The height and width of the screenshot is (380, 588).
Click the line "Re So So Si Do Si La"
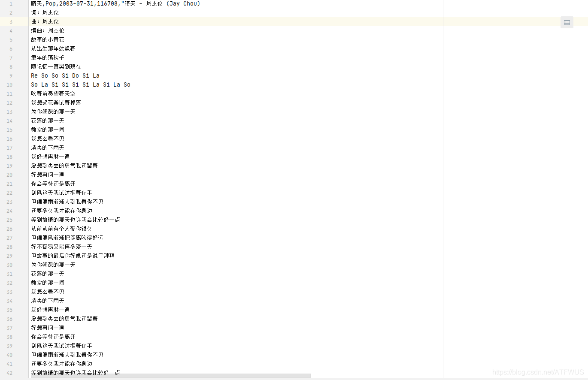tap(65, 75)
